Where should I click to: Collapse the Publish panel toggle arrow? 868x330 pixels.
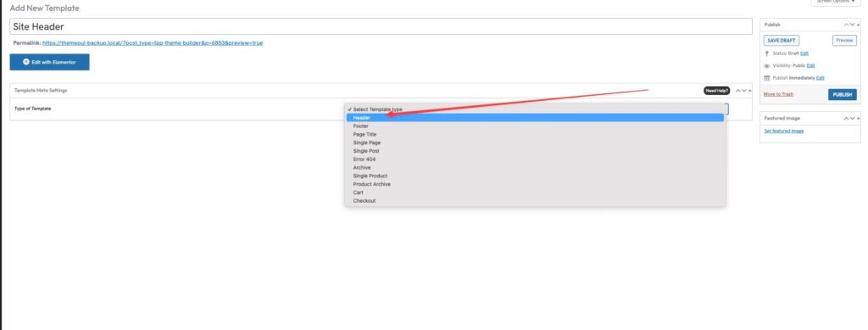859,25
